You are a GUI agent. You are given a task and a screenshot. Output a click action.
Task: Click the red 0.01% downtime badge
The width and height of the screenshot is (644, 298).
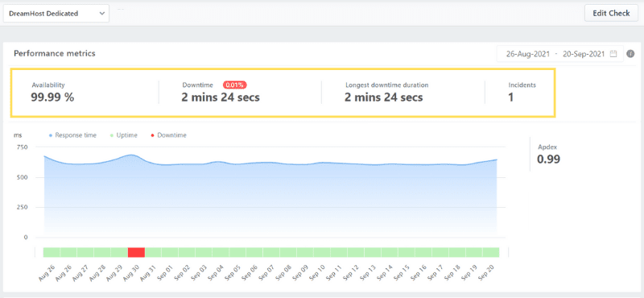click(x=234, y=85)
